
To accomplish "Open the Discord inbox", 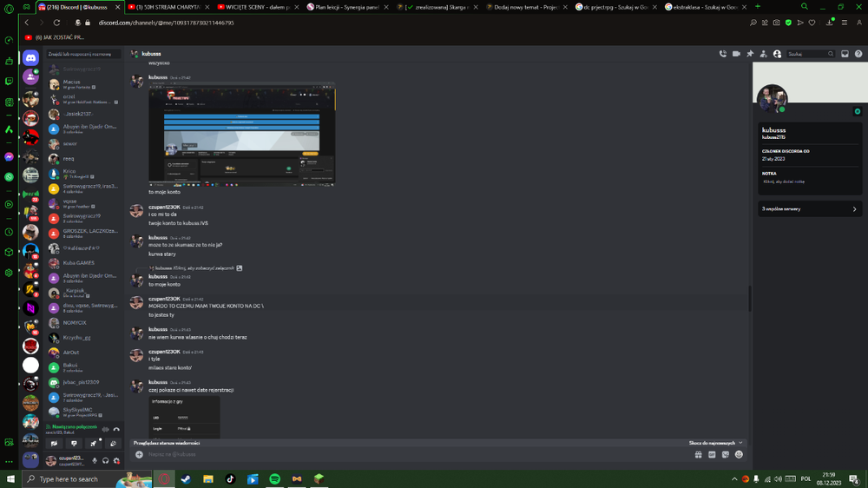I will 845,54.
